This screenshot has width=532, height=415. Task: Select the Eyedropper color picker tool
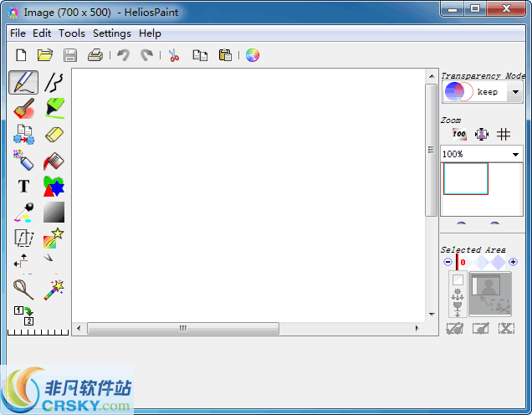pyautogui.click(x=23, y=213)
